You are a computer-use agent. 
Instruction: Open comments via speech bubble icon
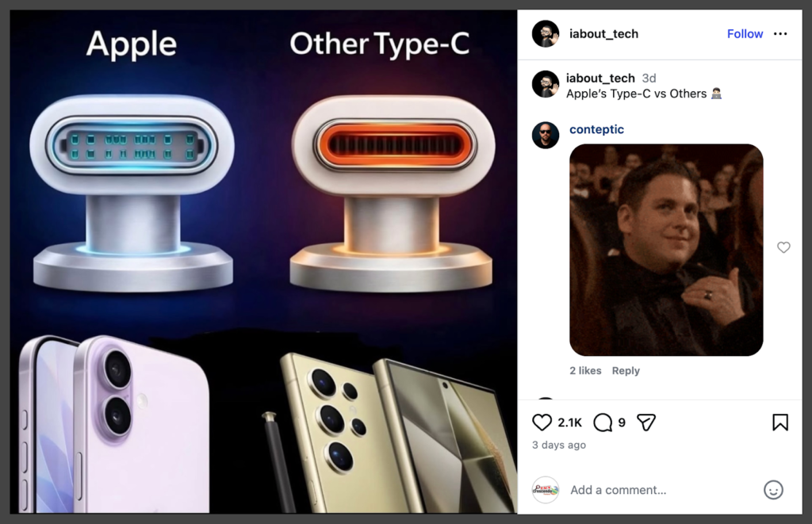pyautogui.click(x=603, y=423)
